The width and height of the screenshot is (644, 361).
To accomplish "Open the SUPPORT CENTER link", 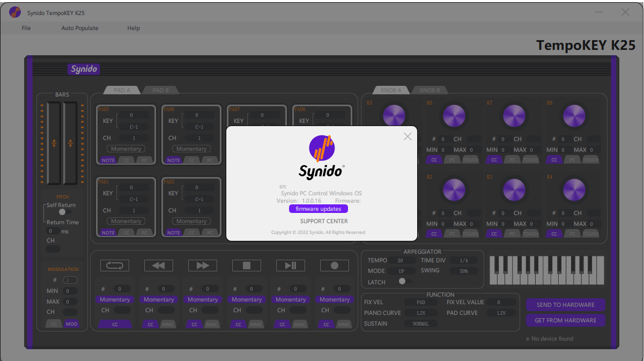I will [x=324, y=221].
